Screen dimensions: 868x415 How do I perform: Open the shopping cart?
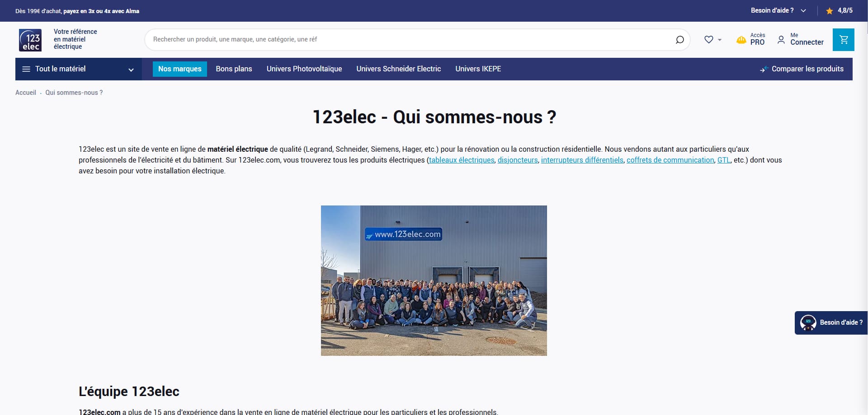coord(844,40)
